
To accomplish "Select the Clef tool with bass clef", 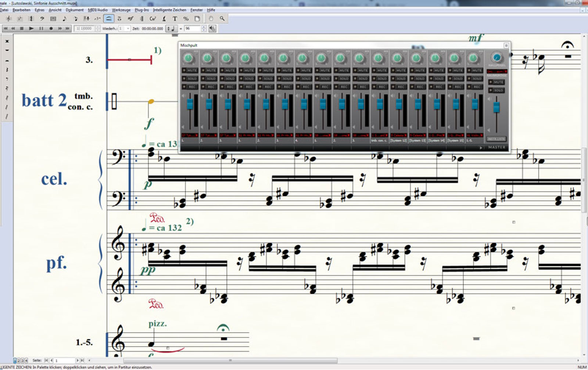I will pos(42,18).
